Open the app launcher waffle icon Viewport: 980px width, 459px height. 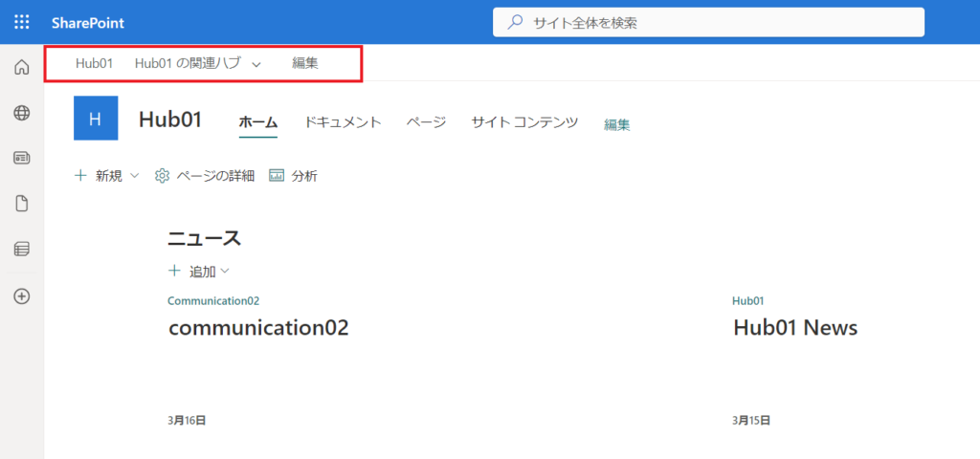coord(22,23)
